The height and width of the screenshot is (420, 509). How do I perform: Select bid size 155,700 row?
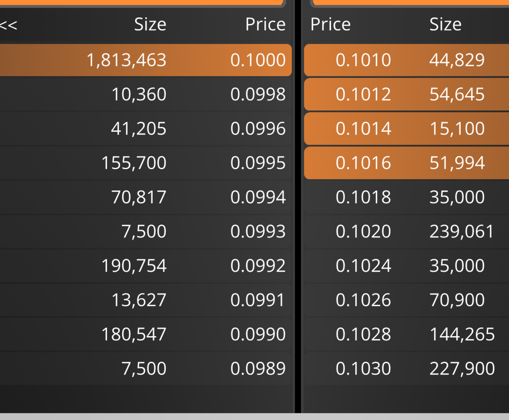(146, 163)
